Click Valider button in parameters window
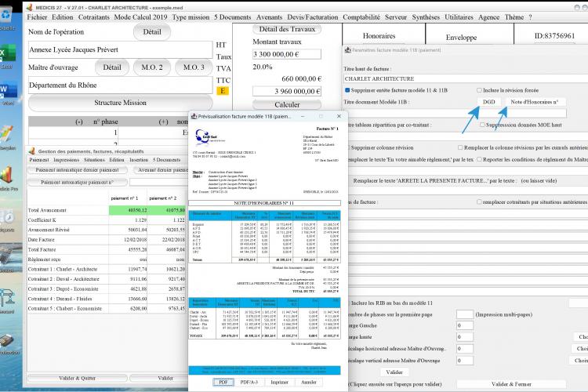588x392 pixels. pos(394,372)
